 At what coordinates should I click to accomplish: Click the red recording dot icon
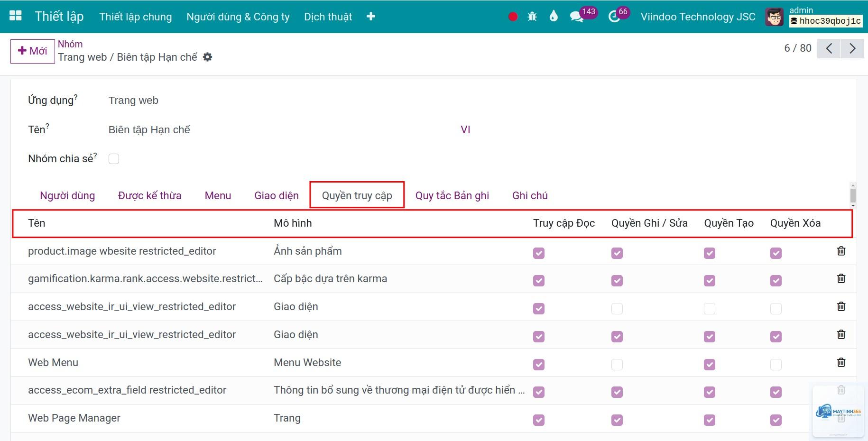click(x=513, y=17)
